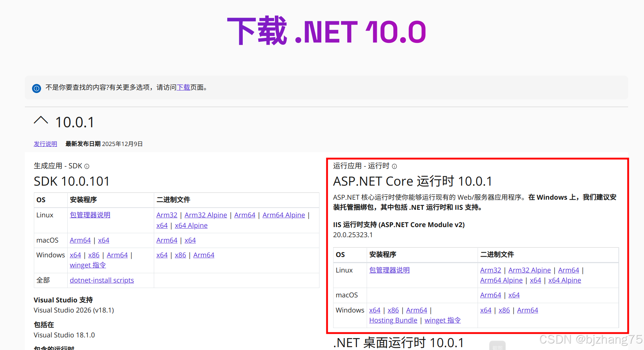The height and width of the screenshot is (350, 644).
Task: Download SDK Windows x64 installer
Action: pyautogui.click(x=75, y=255)
